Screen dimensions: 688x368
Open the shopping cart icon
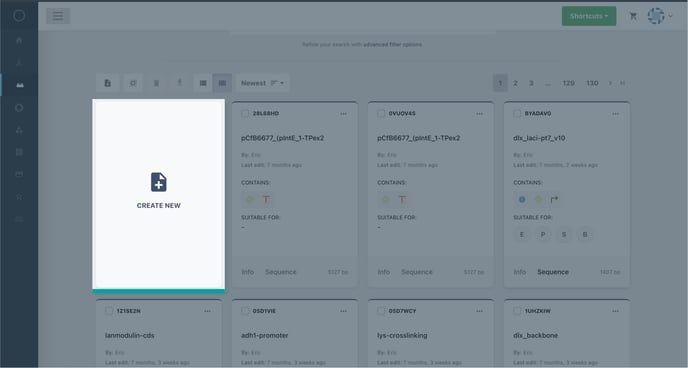633,16
